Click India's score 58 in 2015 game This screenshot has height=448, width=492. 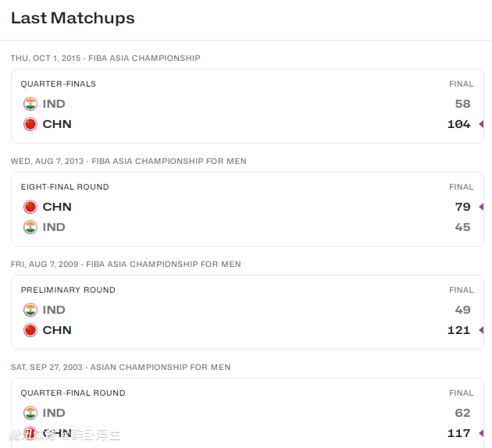(x=462, y=104)
